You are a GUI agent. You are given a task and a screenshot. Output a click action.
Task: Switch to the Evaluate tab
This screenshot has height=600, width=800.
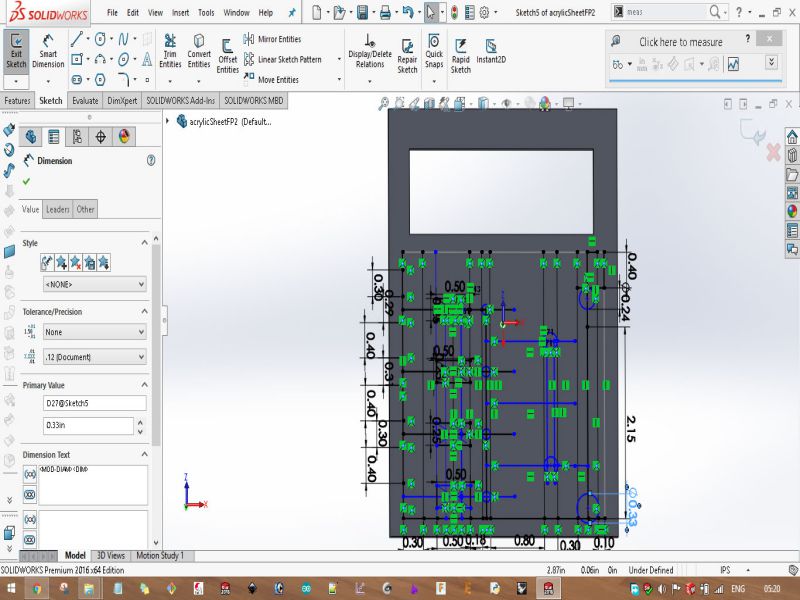[85, 101]
